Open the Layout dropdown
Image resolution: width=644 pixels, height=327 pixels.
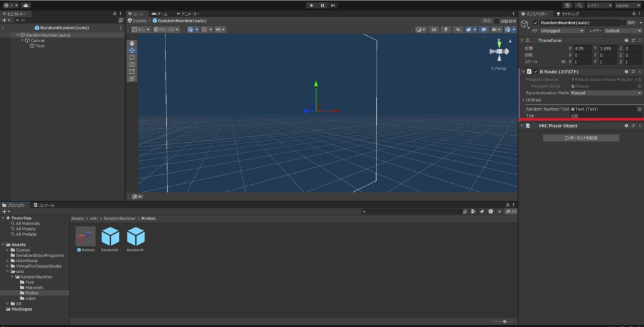(627, 5)
